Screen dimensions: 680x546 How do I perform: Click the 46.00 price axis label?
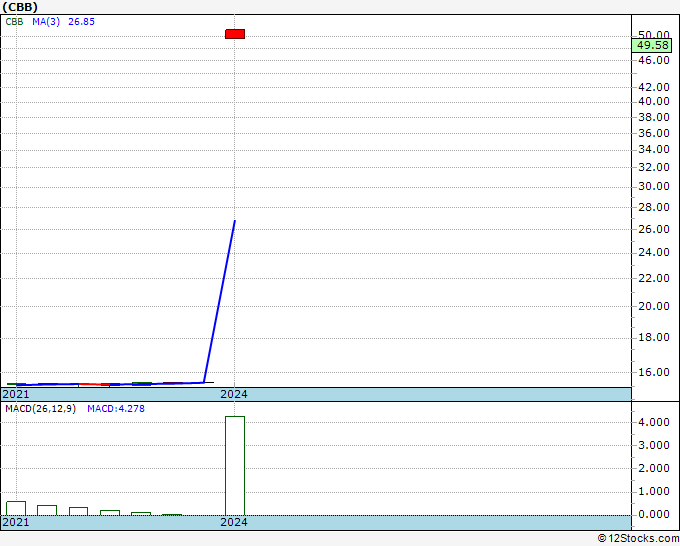pyautogui.click(x=654, y=60)
